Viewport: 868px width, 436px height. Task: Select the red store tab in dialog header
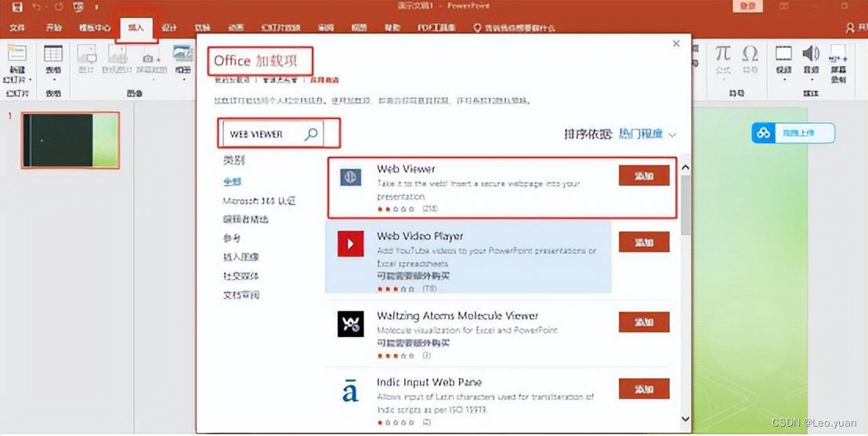324,80
